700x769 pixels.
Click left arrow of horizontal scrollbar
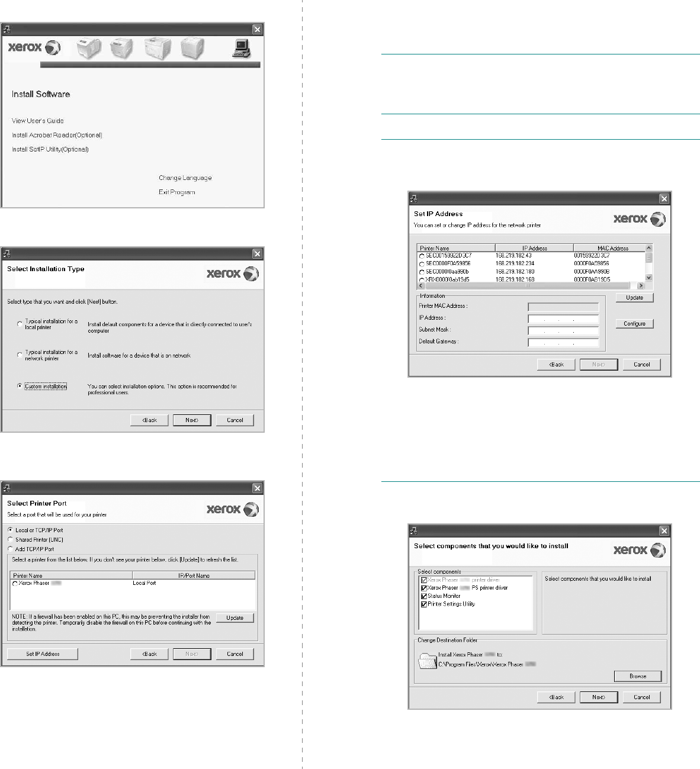point(421,286)
